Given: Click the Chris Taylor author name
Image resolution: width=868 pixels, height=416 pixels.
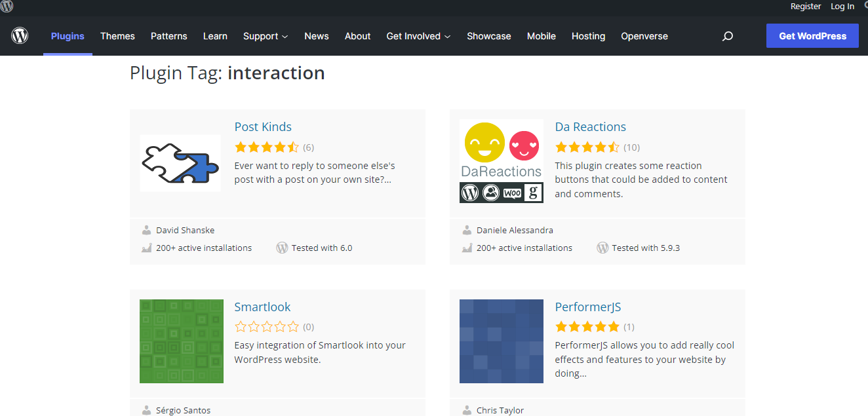Looking at the screenshot, I should [500, 410].
